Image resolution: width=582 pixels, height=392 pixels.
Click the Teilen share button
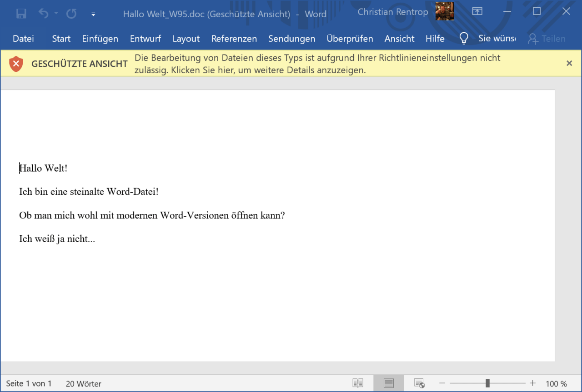[546, 39]
